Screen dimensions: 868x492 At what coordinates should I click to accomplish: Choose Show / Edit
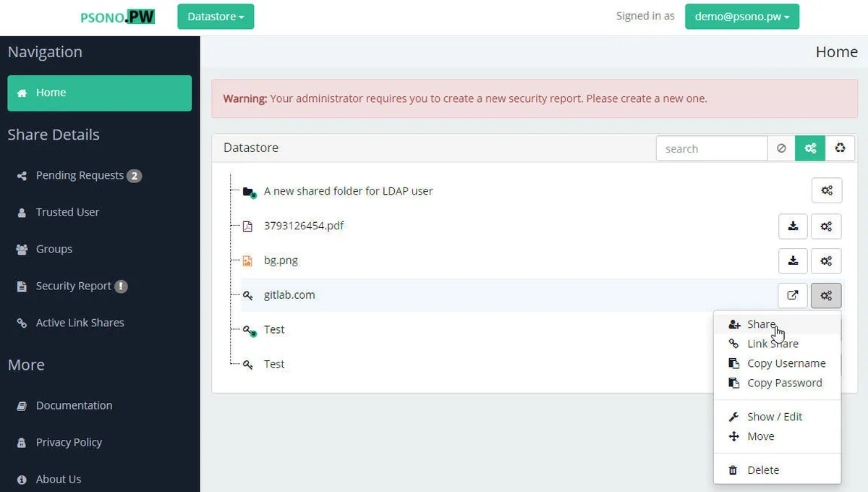click(x=777, y=417)
